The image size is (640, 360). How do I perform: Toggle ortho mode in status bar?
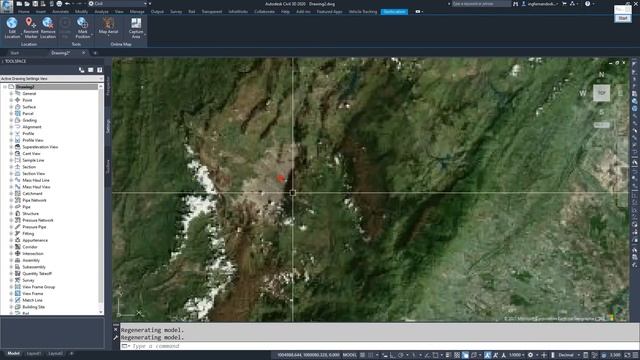[x=393, y=355]
